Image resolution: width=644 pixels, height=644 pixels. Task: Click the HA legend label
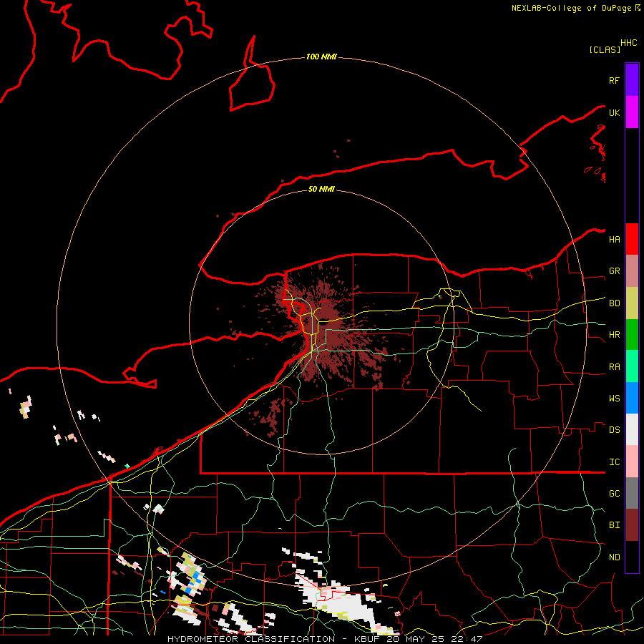click(x=614, y=240)
